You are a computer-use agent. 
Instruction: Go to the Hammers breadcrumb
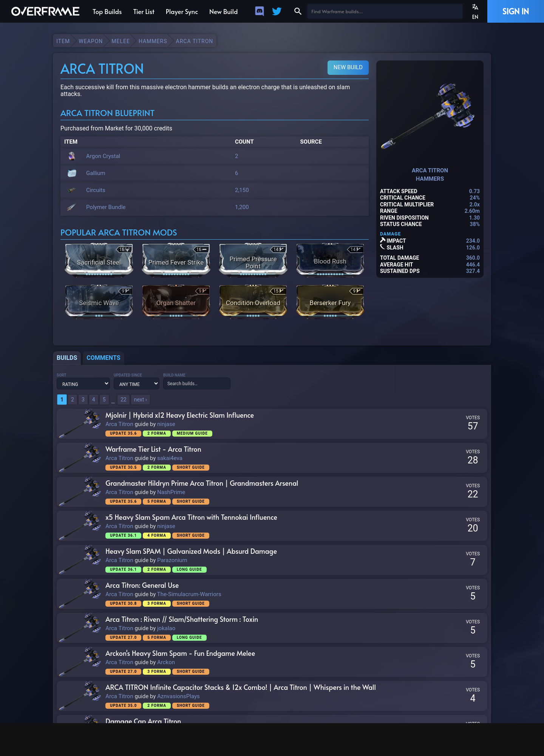(x=153, y=41)
